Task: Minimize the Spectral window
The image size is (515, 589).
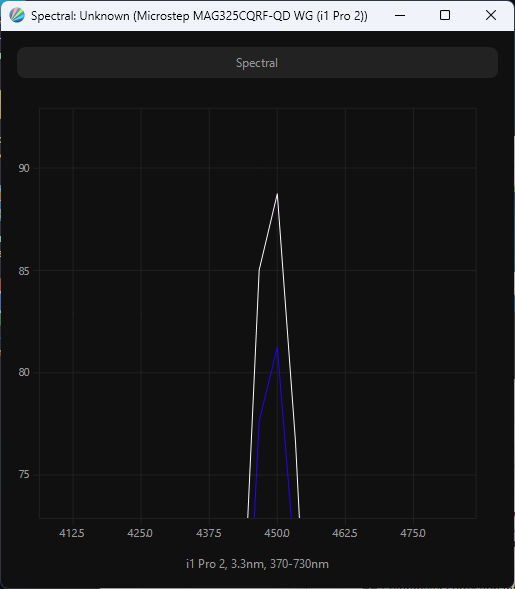Action: [x=400, y=15]
